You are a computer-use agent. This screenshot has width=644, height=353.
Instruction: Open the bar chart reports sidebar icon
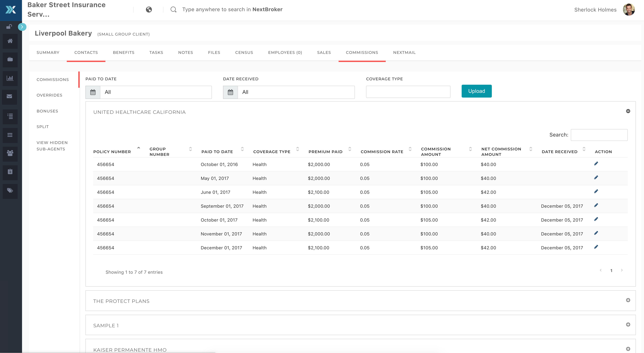[10, 78]
